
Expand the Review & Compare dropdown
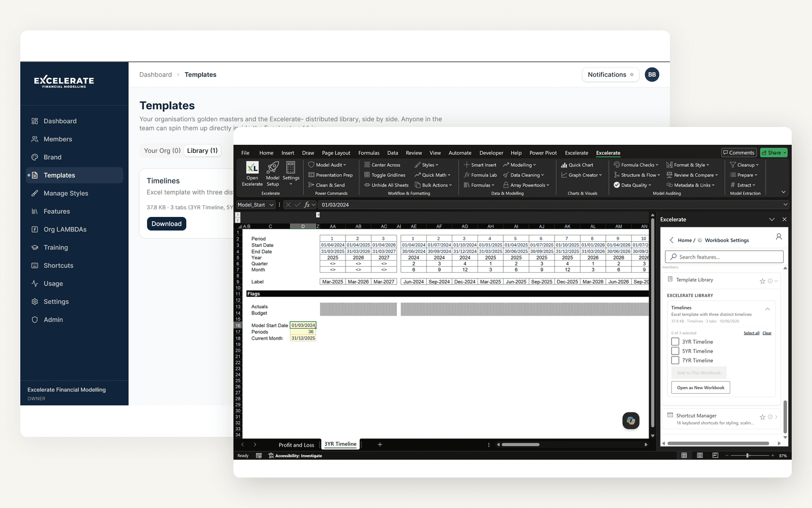click(x=692, y=175)
